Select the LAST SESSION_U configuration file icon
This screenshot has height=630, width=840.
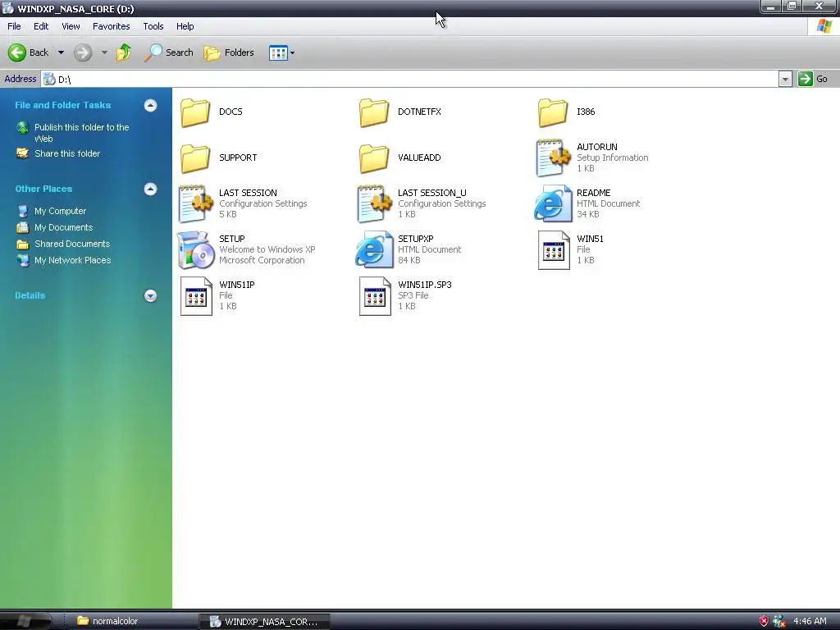pos(374,203)
